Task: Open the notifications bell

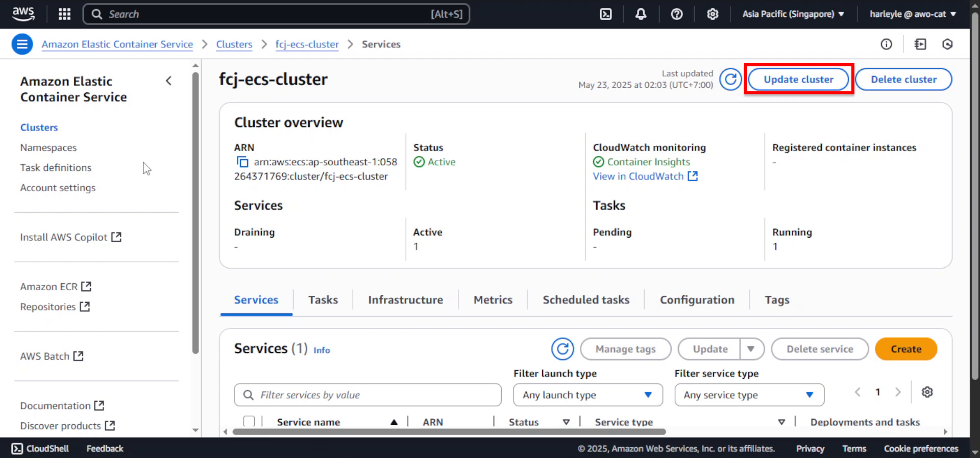Action: click(641, 14)
